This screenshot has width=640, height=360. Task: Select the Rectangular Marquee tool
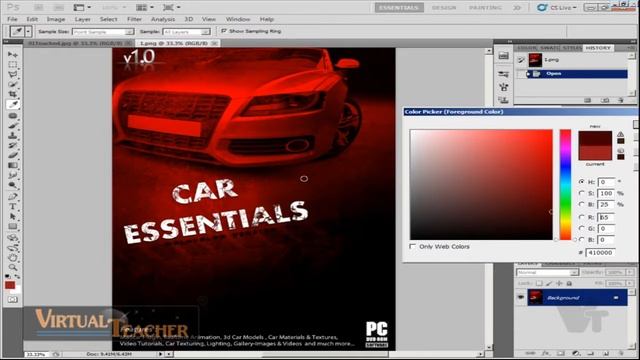13,64
